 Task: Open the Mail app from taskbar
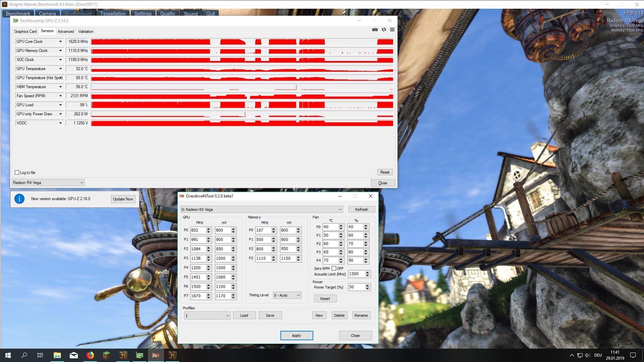click(73, 355)
